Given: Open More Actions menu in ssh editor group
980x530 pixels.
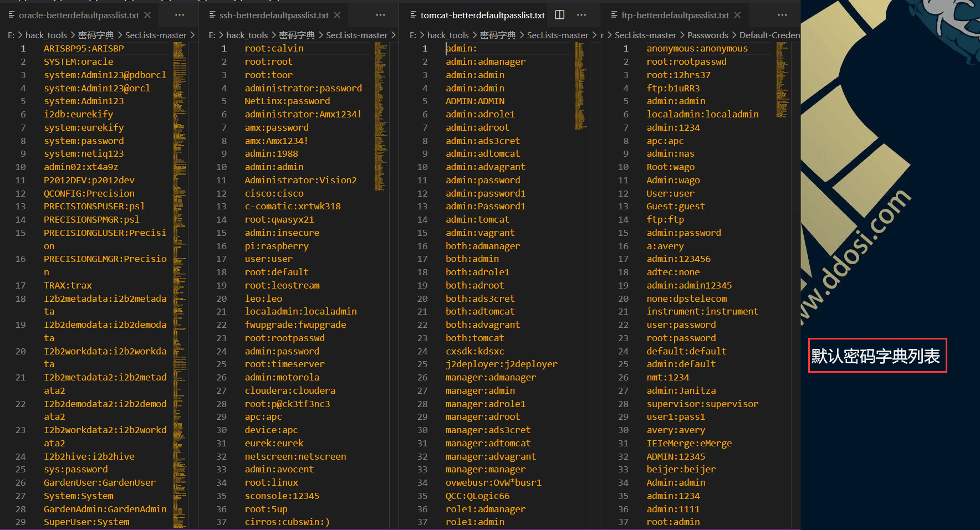Looking at the screenshot, I should (380, 15).
